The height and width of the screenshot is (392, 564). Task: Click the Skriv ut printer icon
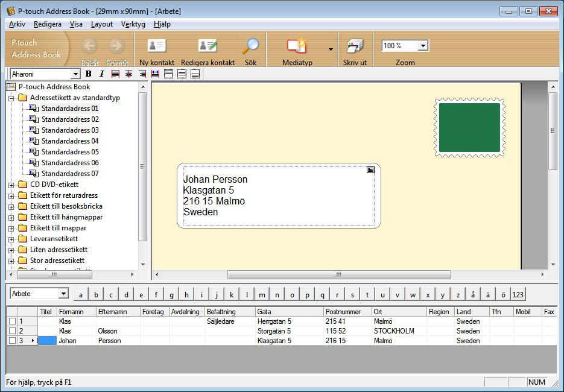(x=355, y=46)
